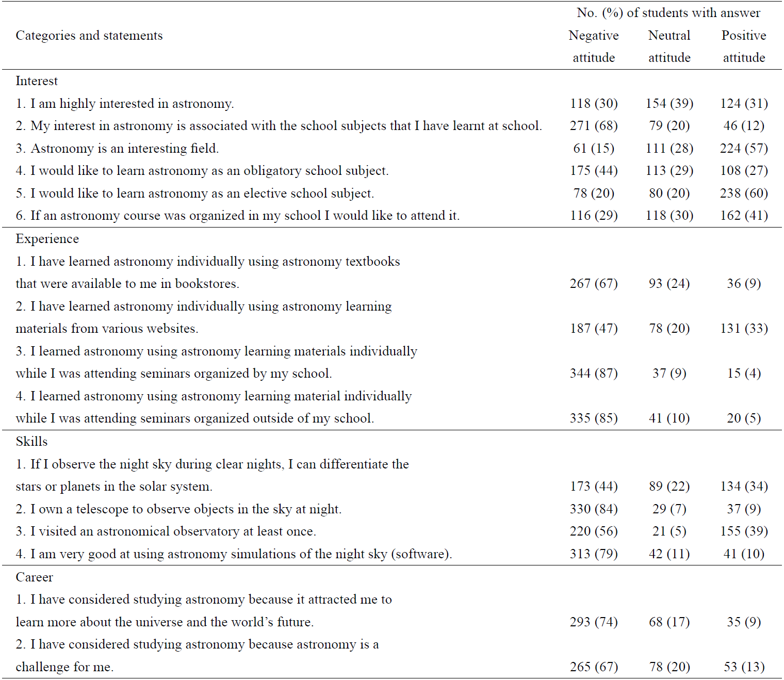This screenshot has width=784, height=680.
Task: Click the cell value "344 (87)"
Action: [594, 374]
